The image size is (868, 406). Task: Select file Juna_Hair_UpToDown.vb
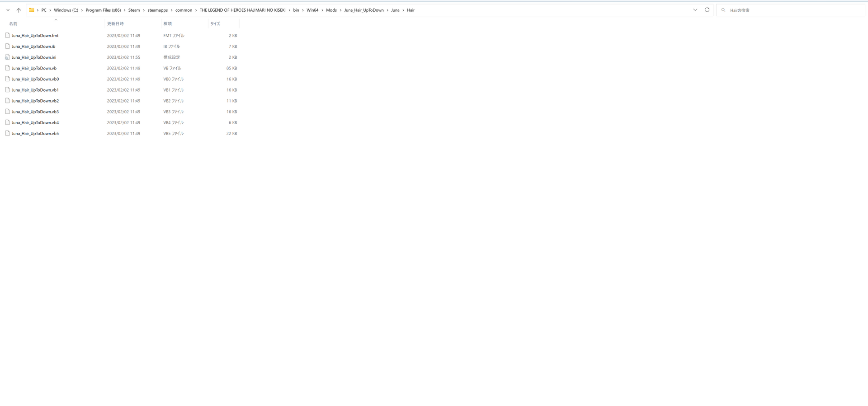34,68
